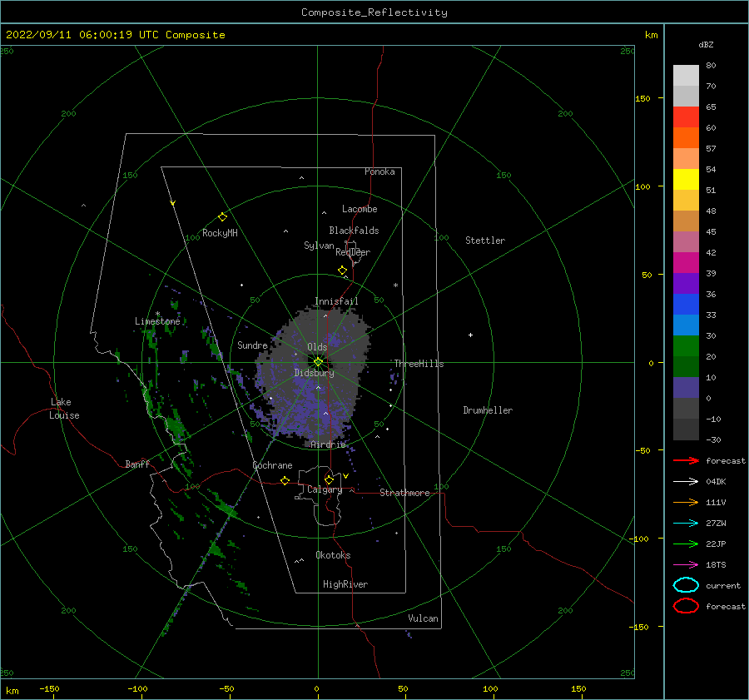
Task: Click the Lacombe city label
Action: click(x=360, y=209)
